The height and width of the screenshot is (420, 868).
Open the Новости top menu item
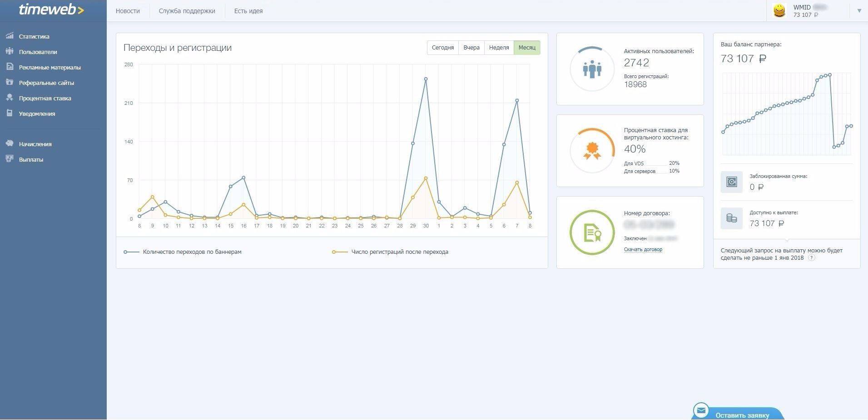(x=128, y=11)
